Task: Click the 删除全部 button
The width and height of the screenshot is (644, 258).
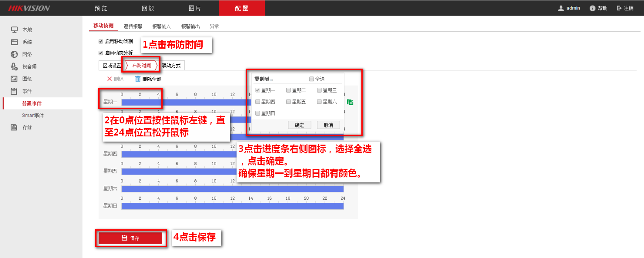Action: [x=148, y=79]
